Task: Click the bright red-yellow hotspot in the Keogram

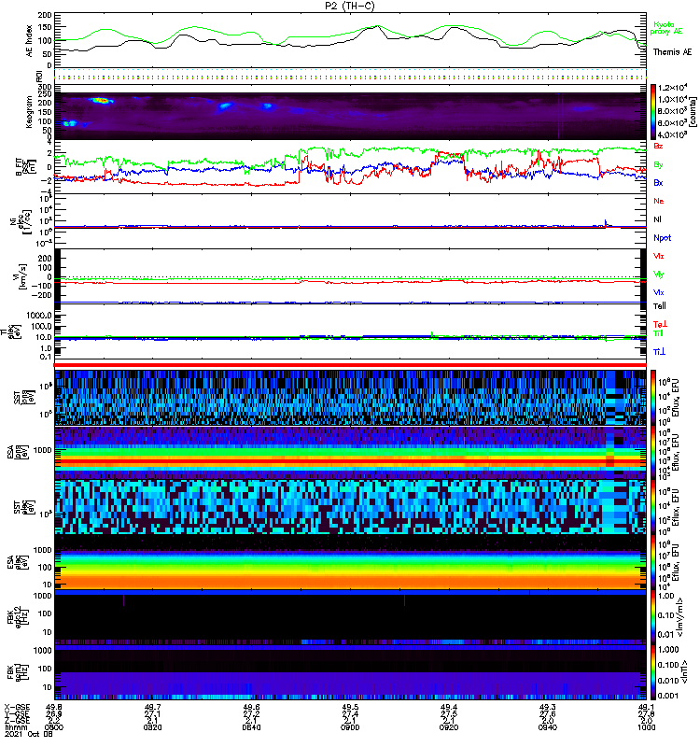Action: click(x=101, y=101)
